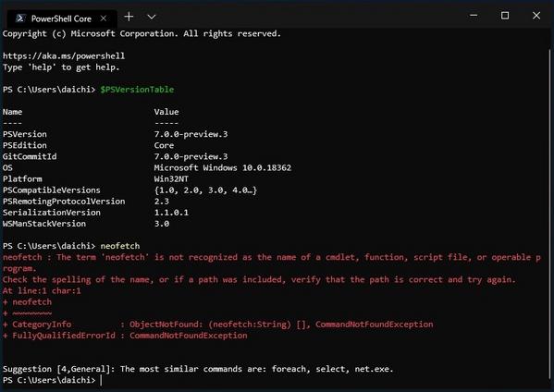The height and width of the screenshot is (392, 554).
Task: Click the typed neofetch command after the prompt
Action: [x=120, y=246]
